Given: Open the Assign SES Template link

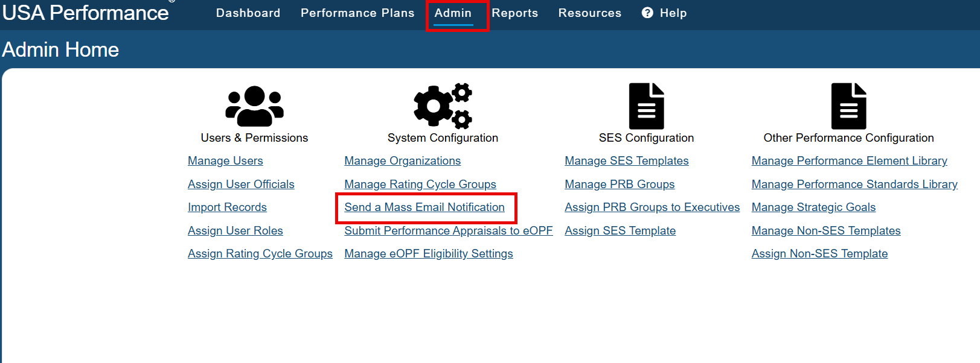Looking at the screenshot, I should tap(620, 231).
